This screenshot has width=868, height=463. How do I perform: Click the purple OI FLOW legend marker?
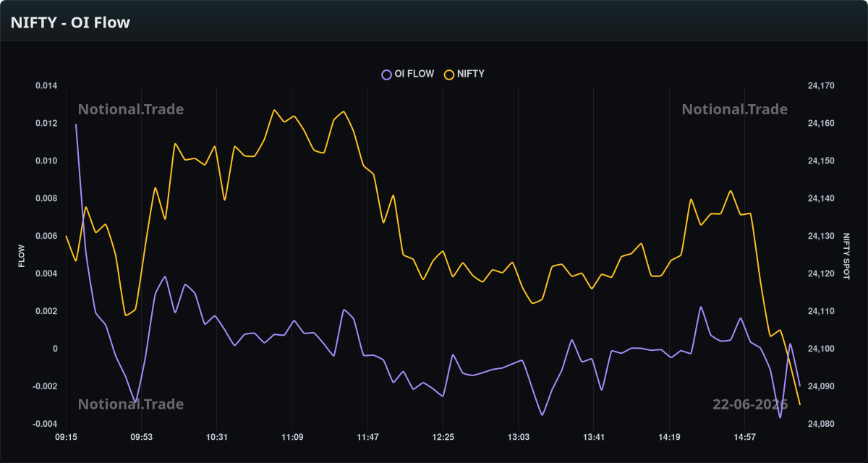click(x=386, y=74)
